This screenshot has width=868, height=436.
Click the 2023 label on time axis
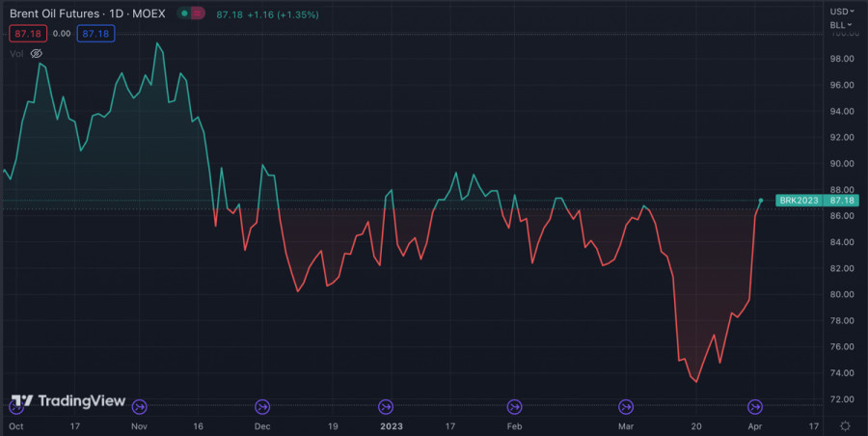392,425
